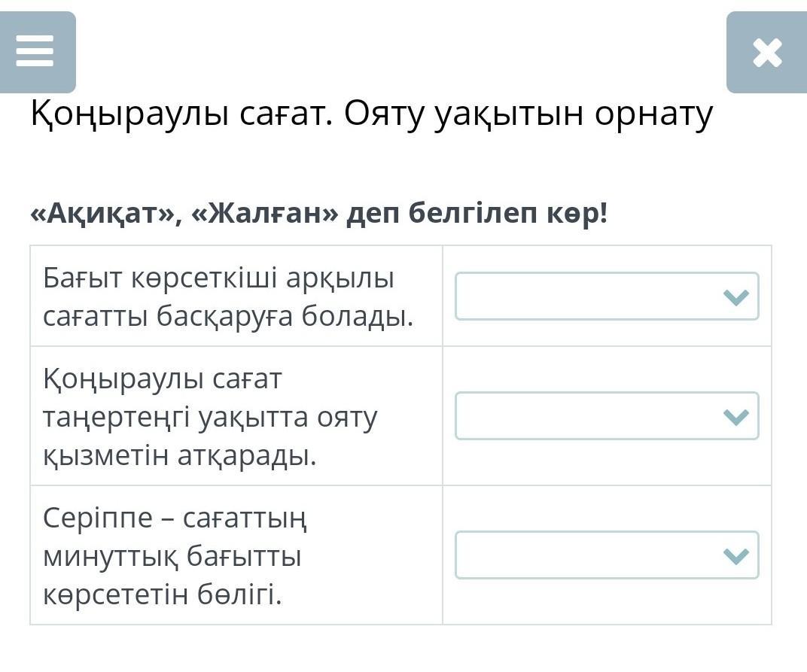Click the text 'көрсететін бөлігі' in last row
This screenshot has height=672, width=807.
coord(162,595)
